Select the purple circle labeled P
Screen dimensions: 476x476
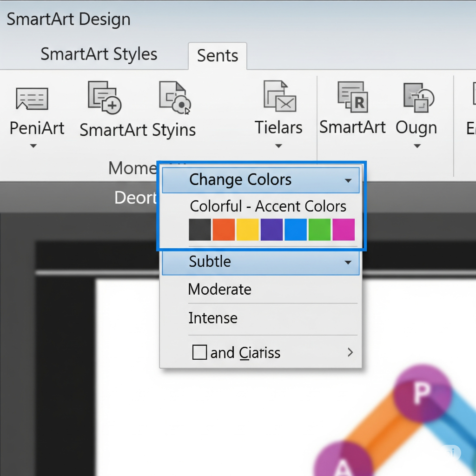(x=422, y=393)
